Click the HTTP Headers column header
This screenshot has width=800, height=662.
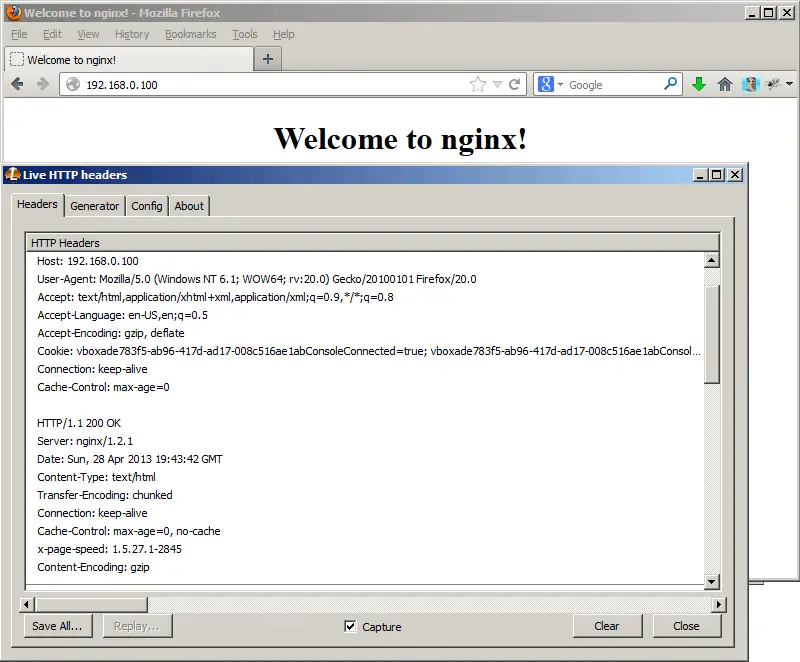click(372, 243)
